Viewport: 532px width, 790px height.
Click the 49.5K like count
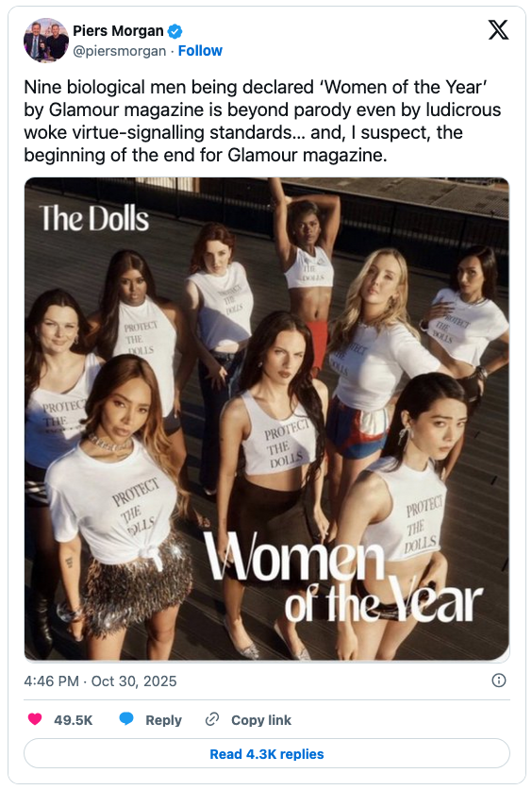pyautogui.click(x=73, y=720)
